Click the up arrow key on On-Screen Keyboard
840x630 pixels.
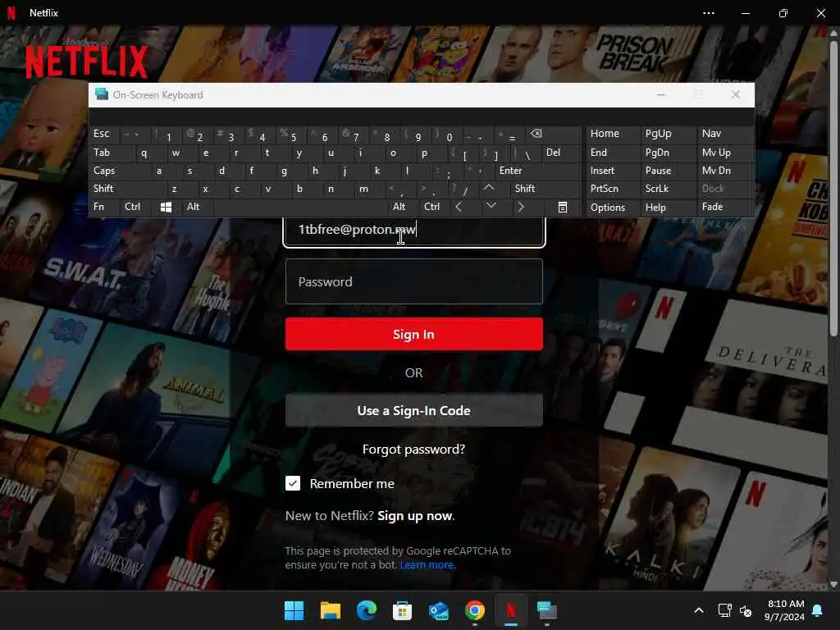[x=489, y=189]
